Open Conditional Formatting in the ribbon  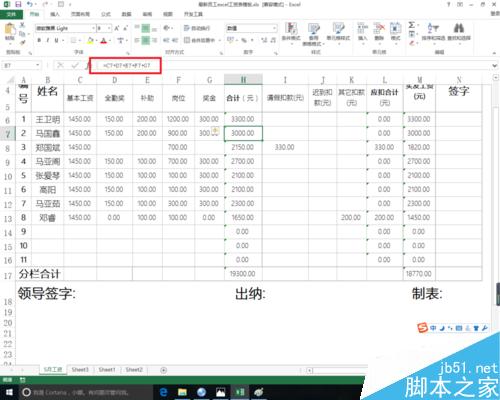pos(291,32)
